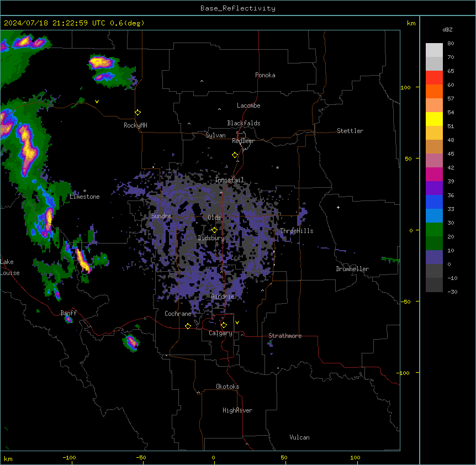The height and width of the screenshot is (465, 476).
Task: Click the dBZ legend heading
Action: (447, 30)
